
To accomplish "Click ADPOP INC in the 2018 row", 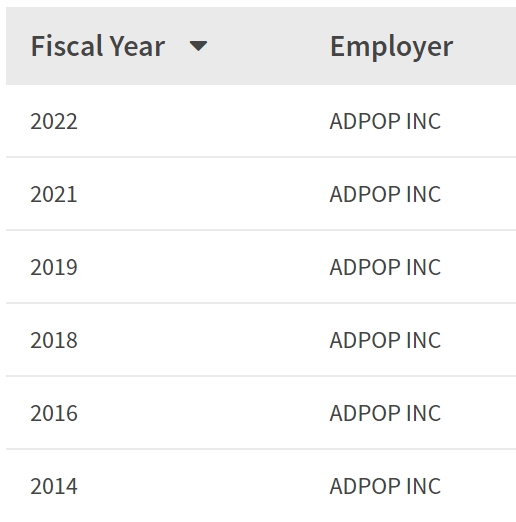I will click(x=385, y=340).
